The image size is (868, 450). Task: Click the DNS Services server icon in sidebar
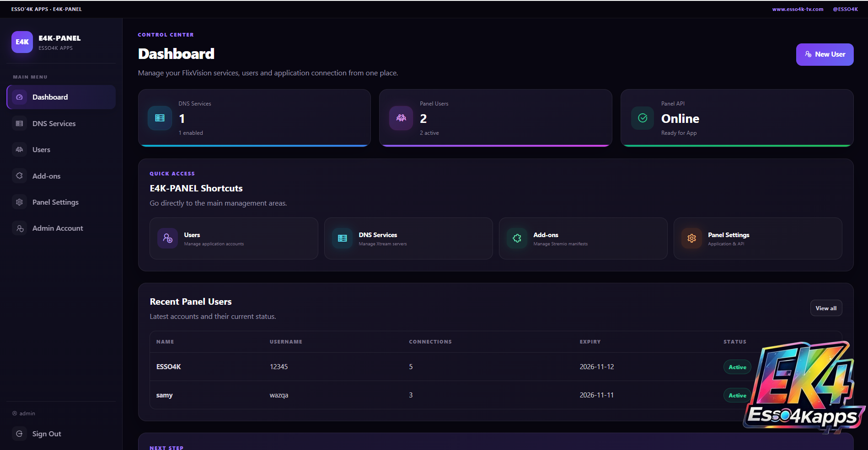(x=19, y=123)
